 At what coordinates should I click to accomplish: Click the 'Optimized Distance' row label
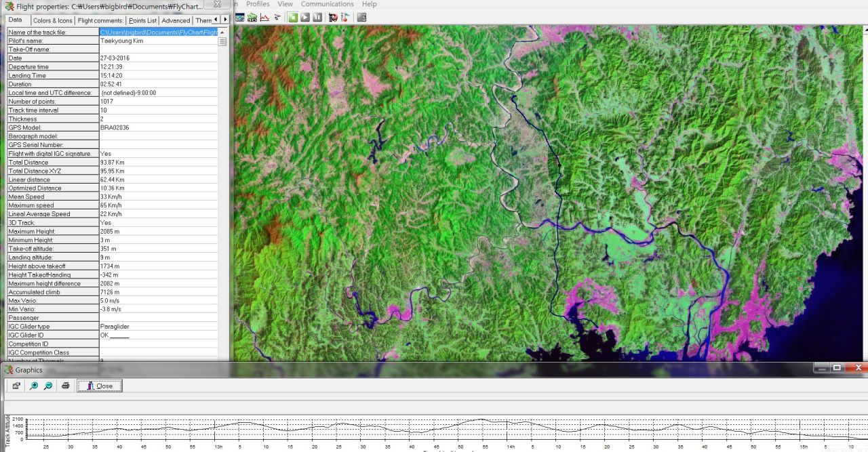(53, 188)
